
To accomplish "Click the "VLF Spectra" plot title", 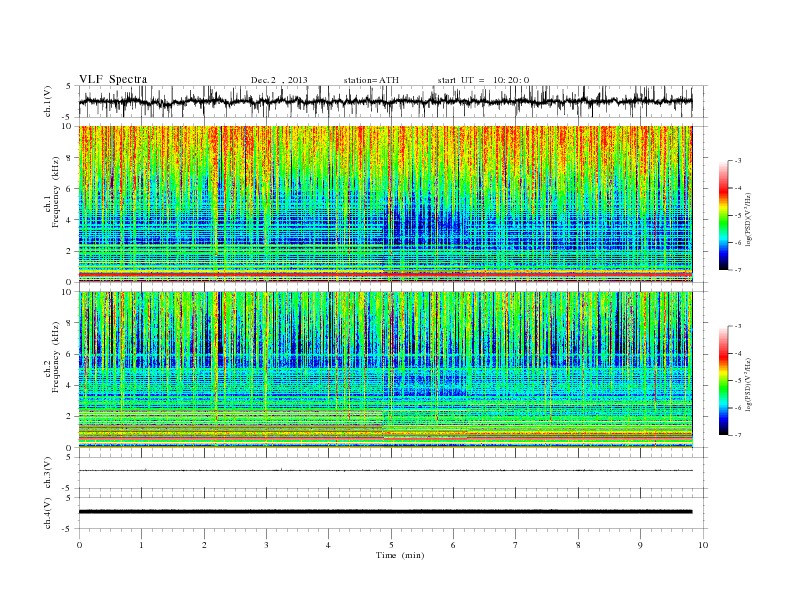I will pyautogui.click(x=113, y=79).
